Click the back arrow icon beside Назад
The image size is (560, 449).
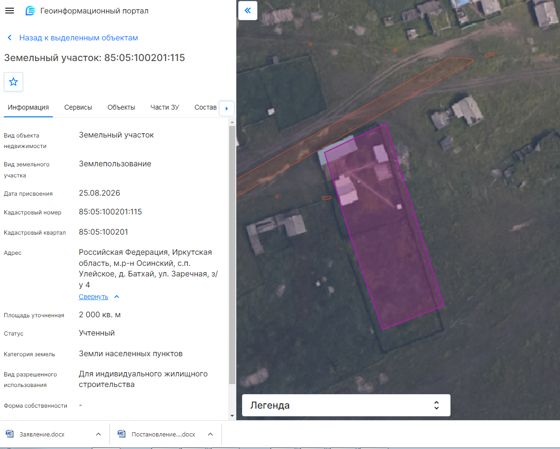point(10,38)
